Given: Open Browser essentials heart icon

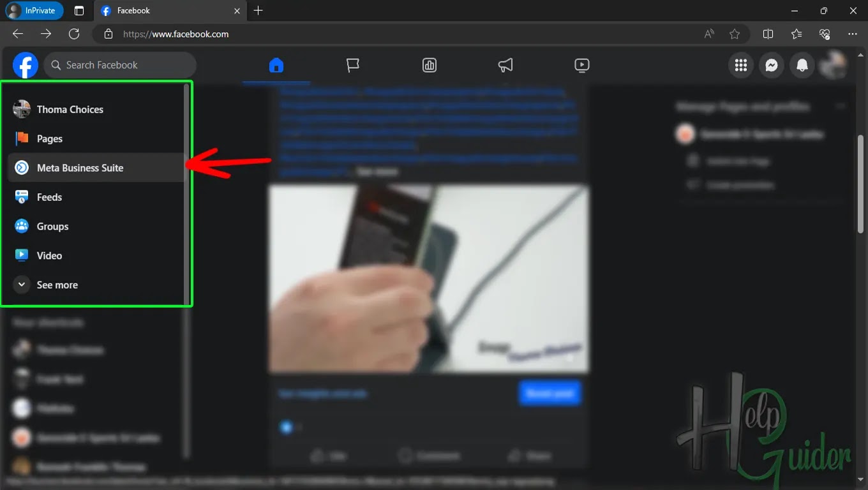Looking at the screenshot, I should (824, 34).
